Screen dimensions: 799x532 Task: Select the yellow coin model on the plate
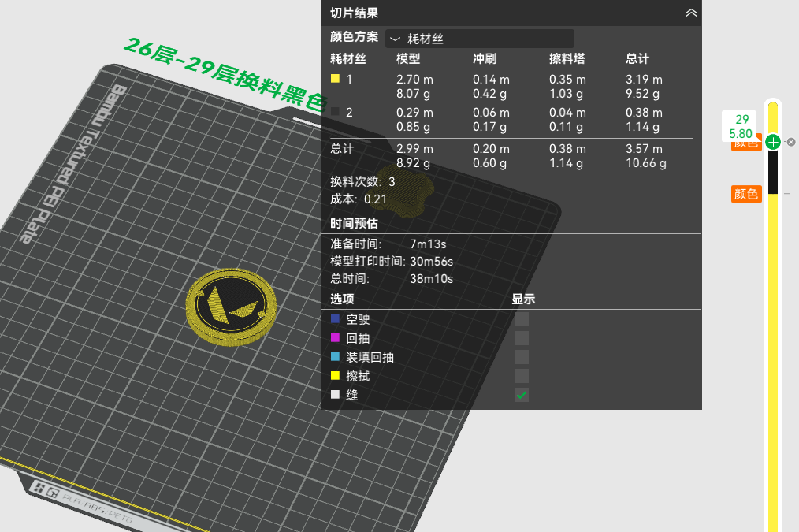(x=231, y=307)
